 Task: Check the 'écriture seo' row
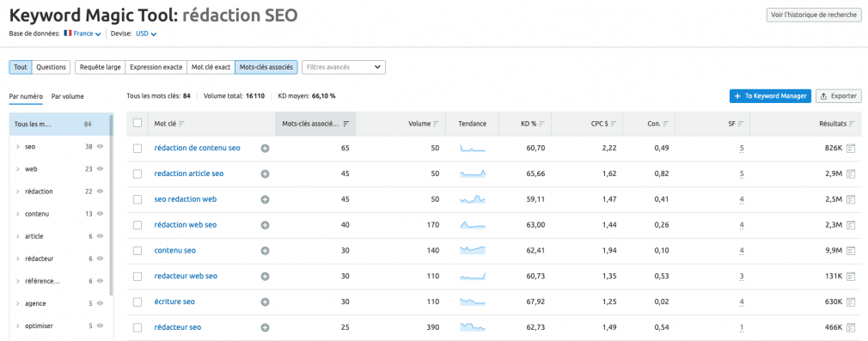tap(138, 301)
